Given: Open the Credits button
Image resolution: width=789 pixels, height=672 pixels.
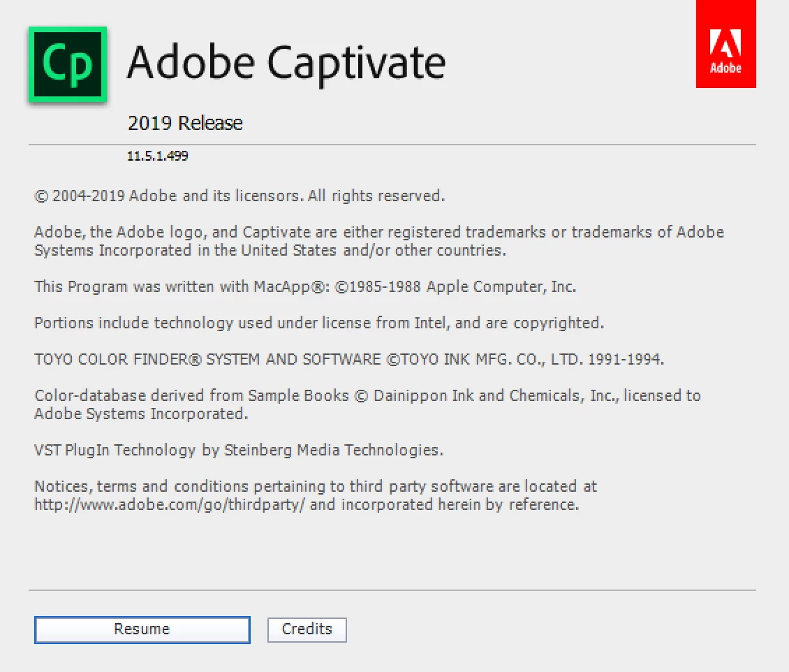Looking at the screenshot, I should [307, 629].
